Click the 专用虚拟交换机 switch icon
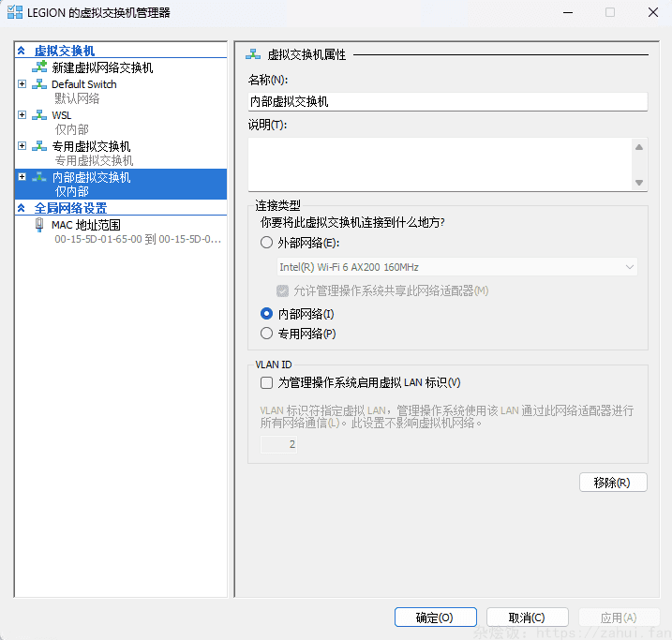The image size is (672, 640). [x=39, y=146]
